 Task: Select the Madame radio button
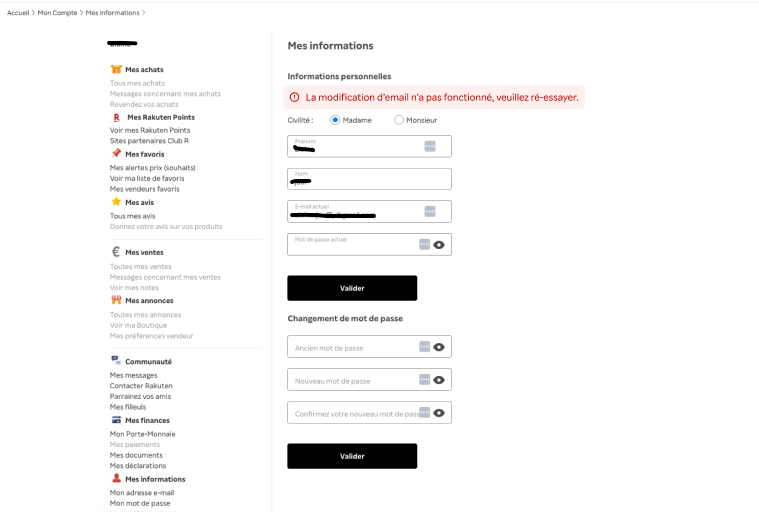[335, 120]
